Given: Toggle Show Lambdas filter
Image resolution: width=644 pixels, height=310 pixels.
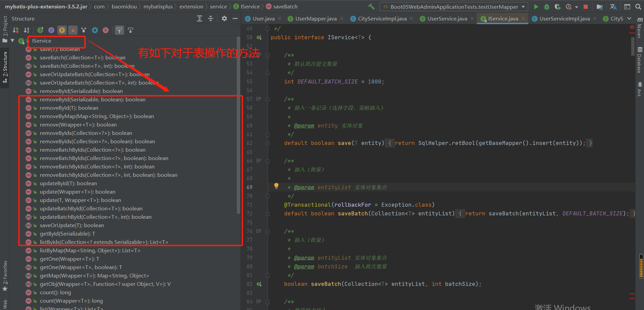Looking at the screenshot, I should coord(106,30).
